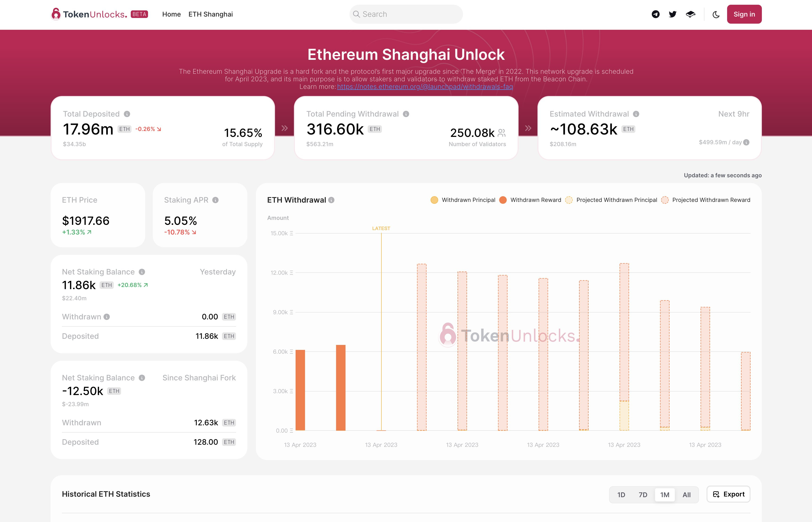812x522 pixels.
Task: Click the TokenUnlocks logo
Action: click(89, 14)
